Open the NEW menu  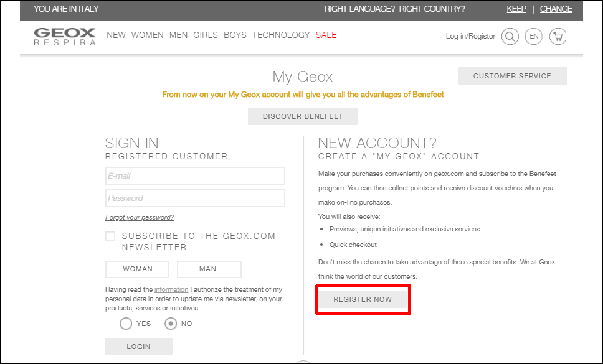pyautogui.click(x=116, y=35)
